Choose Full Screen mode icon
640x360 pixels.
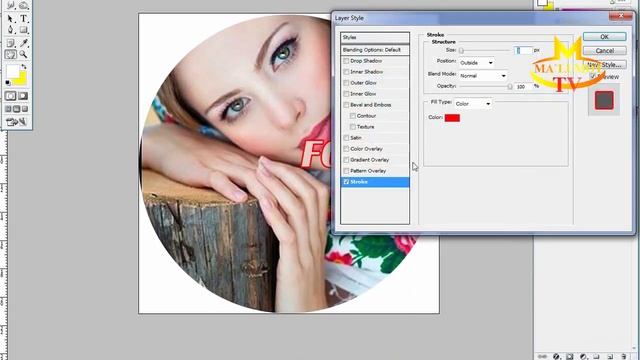25,109
